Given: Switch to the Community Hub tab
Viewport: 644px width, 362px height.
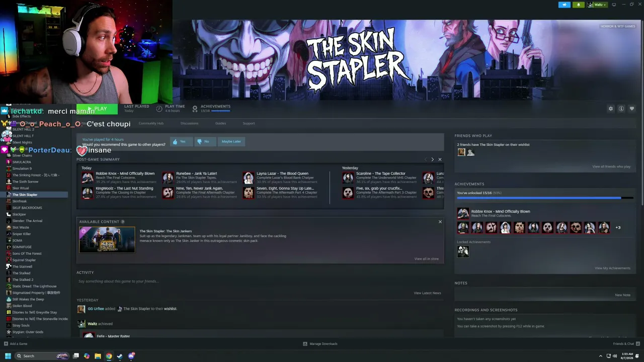Looking at the screenshot, I should pos(151,123).
